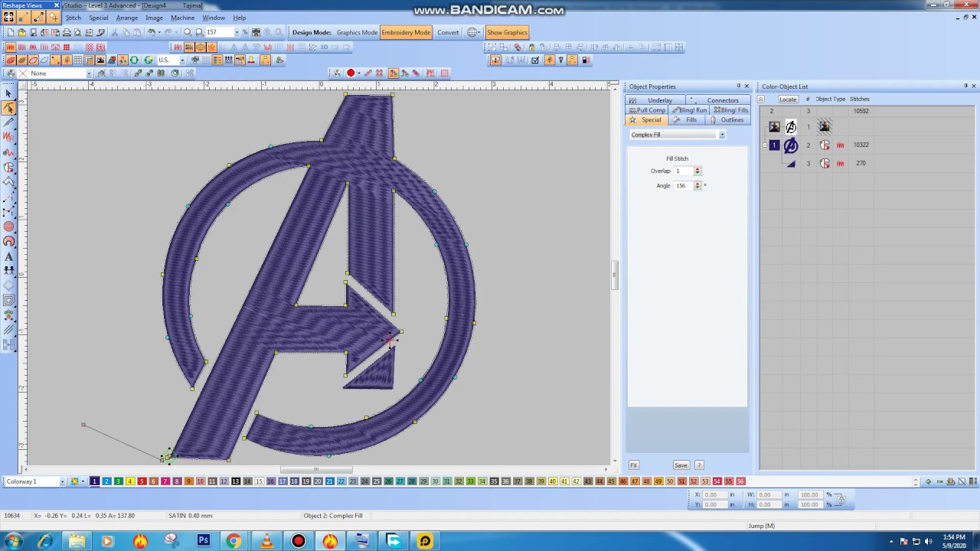
Task: Click the Windows Start button
Action: coord(13,541)
